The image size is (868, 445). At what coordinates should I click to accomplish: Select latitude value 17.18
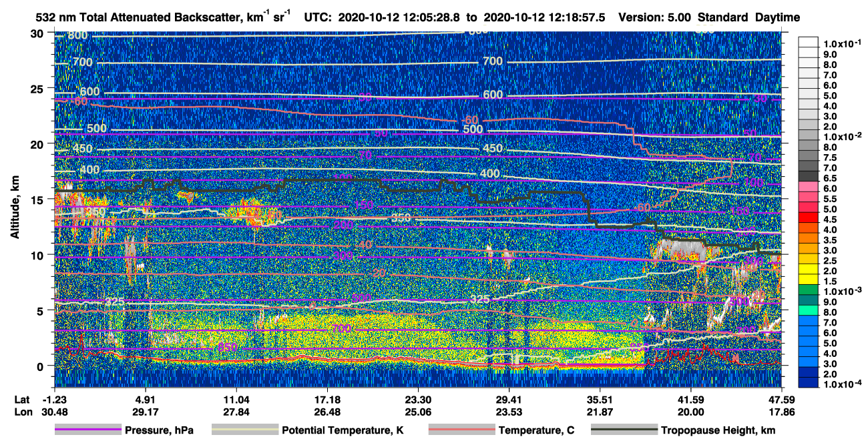point(327,400)
